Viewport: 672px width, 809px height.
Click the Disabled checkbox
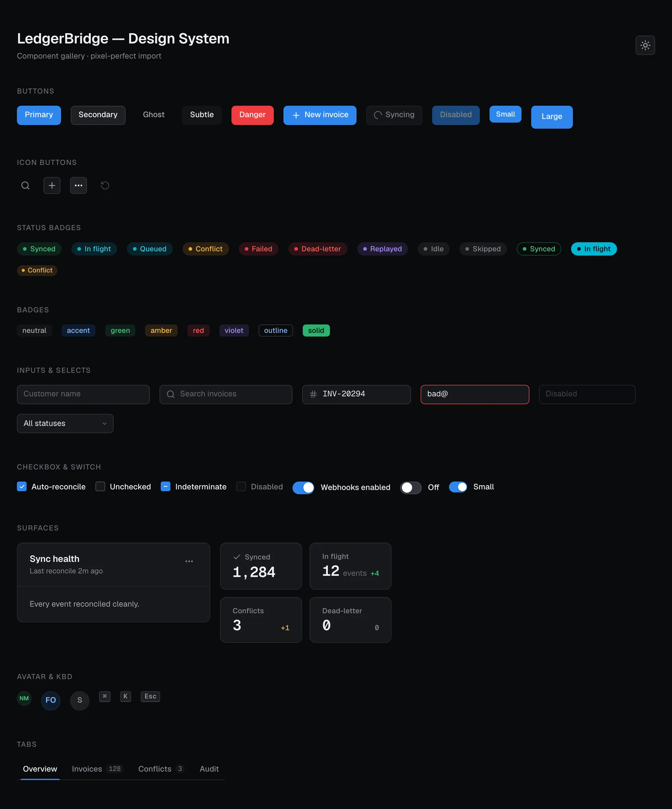(x=241, y=486)
